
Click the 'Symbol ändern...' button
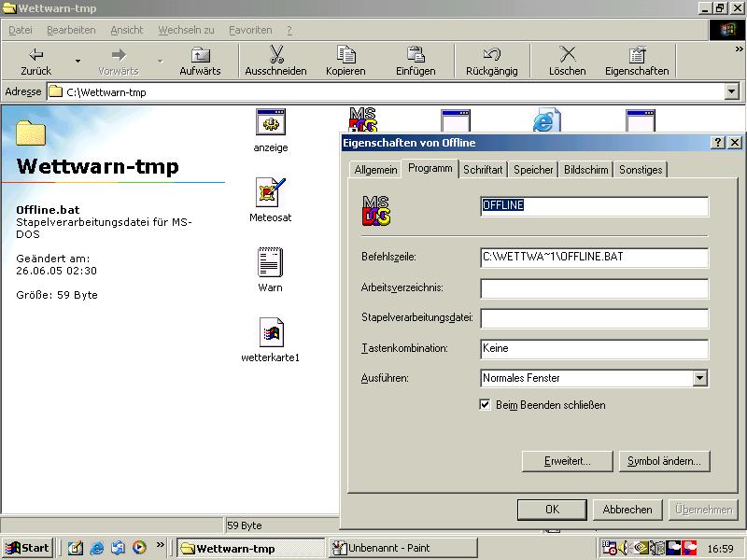coord(664,461)
